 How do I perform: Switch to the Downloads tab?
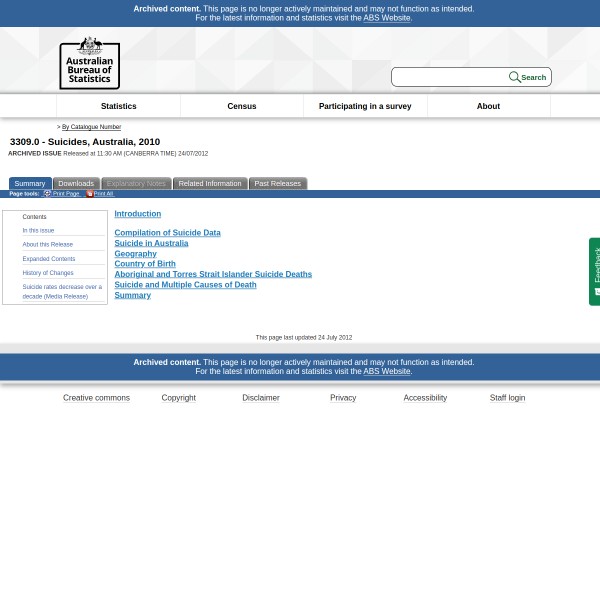pos(75,183)
